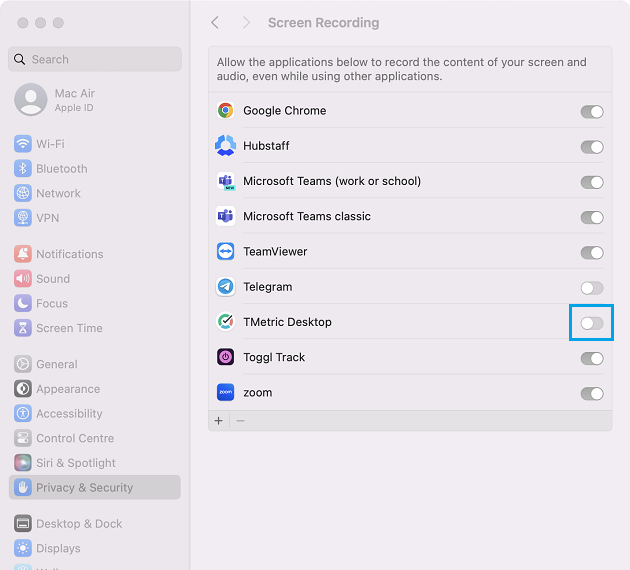The width and height of the screenshot is (630, 570).
Task: Remove application with the minus button
Action: point(241,421)
